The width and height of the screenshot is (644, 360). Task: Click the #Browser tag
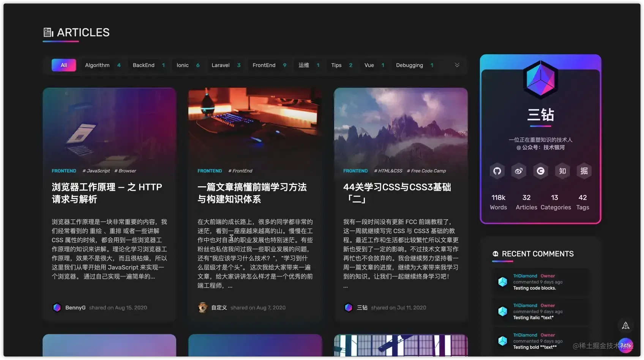125,171
